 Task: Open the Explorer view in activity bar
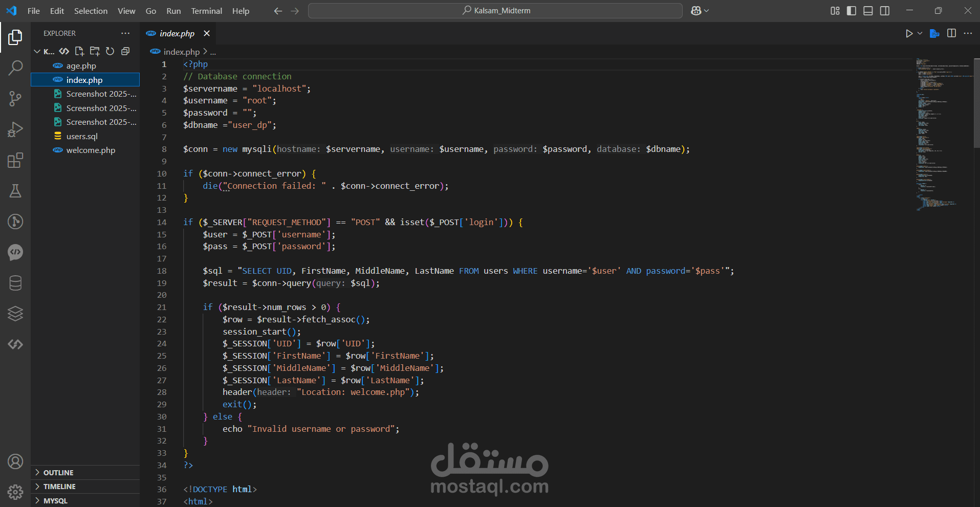pos(15,37)
